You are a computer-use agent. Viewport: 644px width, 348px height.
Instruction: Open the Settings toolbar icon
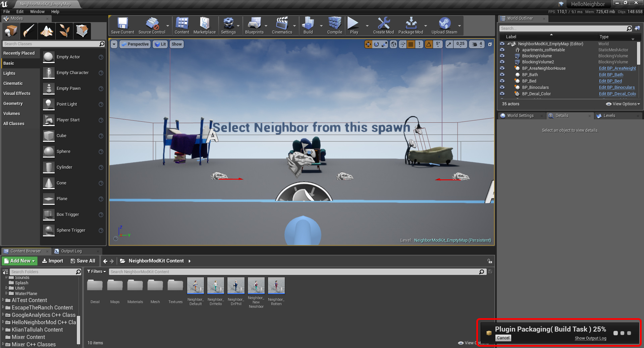point(228,25)
